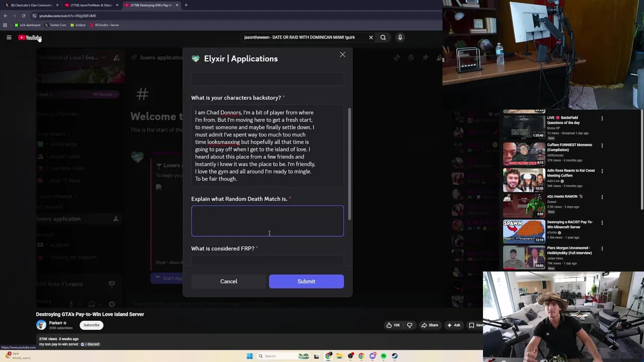Open the Cuffem FUNNIEST Moments thumbnail

tap(524, 154)
